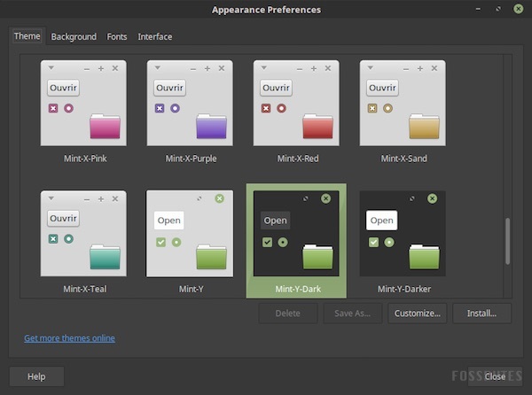Click the sand radio button in Mint-X-Sand
The image size is (532, 395).
tap(387, 108)
